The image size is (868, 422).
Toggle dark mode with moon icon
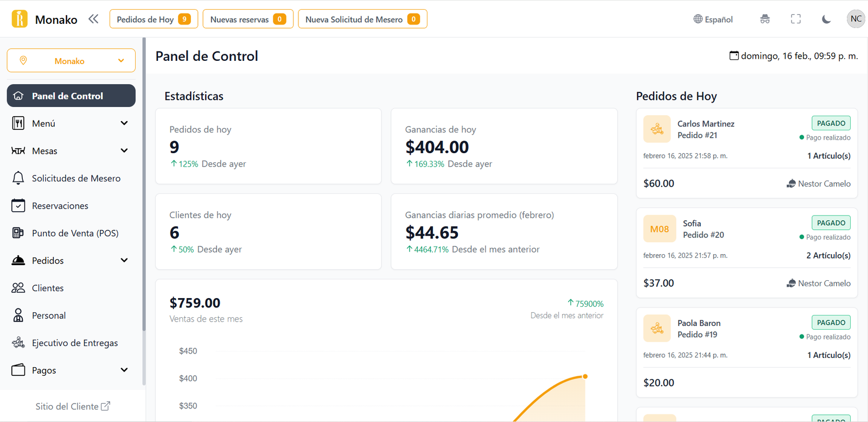click(x=826, y=19)
